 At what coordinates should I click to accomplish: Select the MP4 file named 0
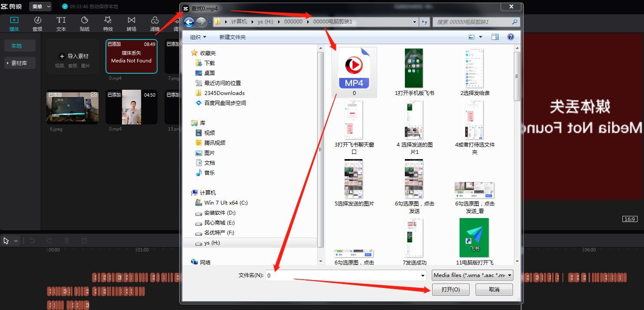pyautogui.click(x=354, y=72)
